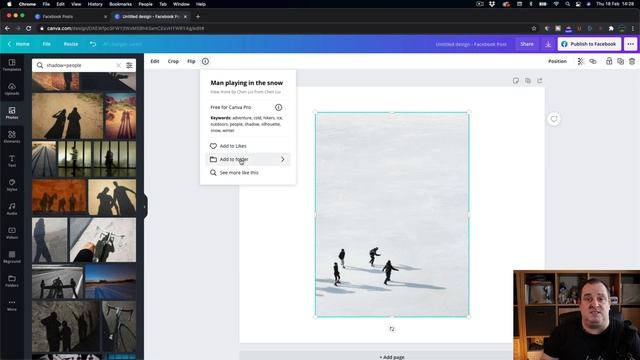Open the three-dot header menu
Viewport: 640px width, 360px height.
631,44
